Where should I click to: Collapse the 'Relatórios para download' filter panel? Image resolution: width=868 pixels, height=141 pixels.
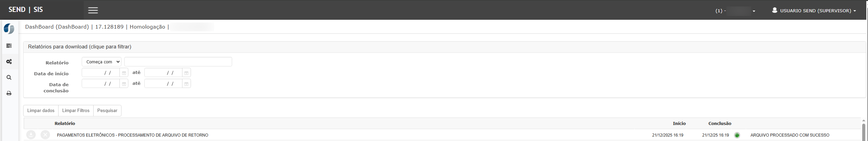pos(80,47)
